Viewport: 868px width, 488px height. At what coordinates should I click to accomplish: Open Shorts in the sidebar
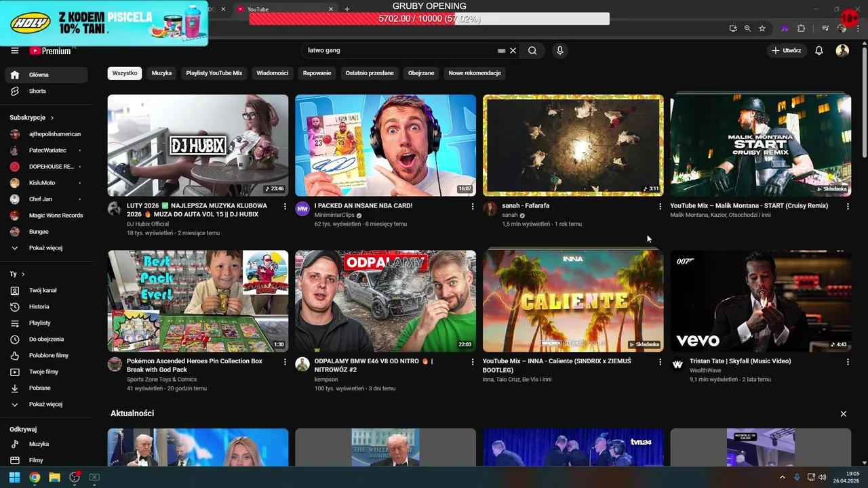click(46, 91)
